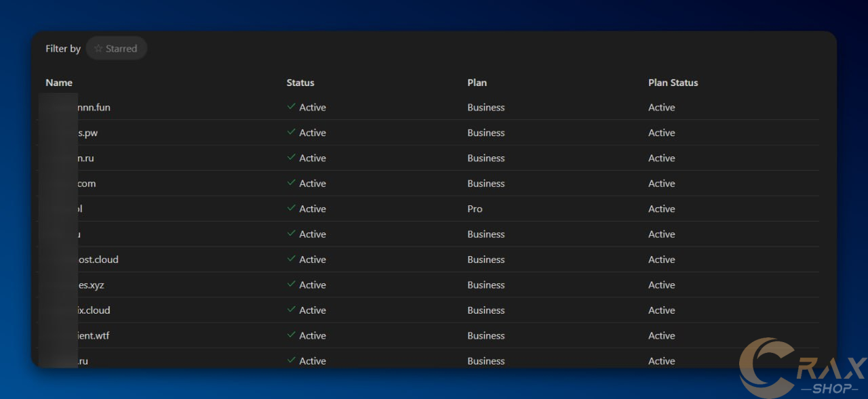Screen dimensions: 868x399
Task: Click 'Business' plan in the es.xyz row
Action: (x=486, y=285)
